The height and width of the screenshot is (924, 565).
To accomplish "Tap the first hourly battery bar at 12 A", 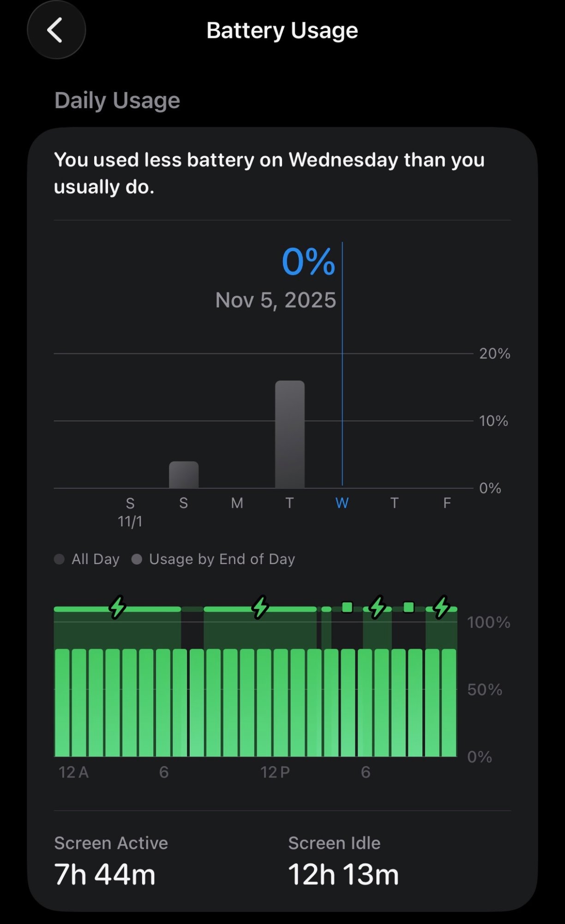I will pos(62,702).
